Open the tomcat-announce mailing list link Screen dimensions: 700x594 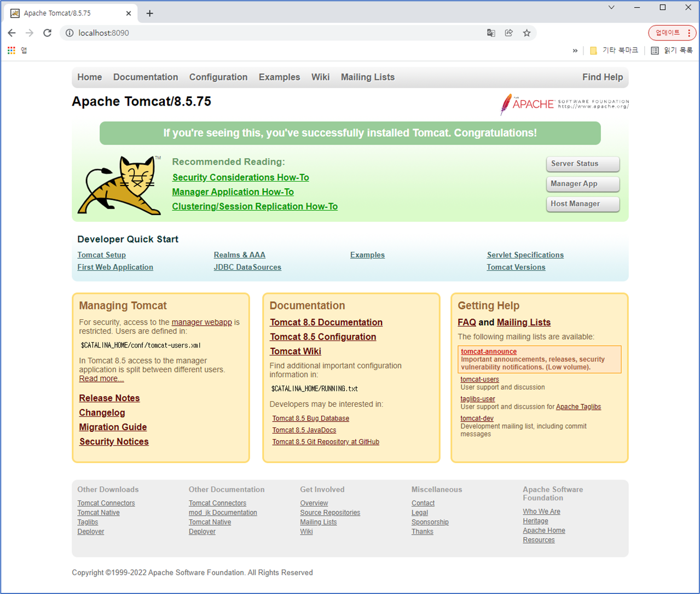tap(488, 351)
